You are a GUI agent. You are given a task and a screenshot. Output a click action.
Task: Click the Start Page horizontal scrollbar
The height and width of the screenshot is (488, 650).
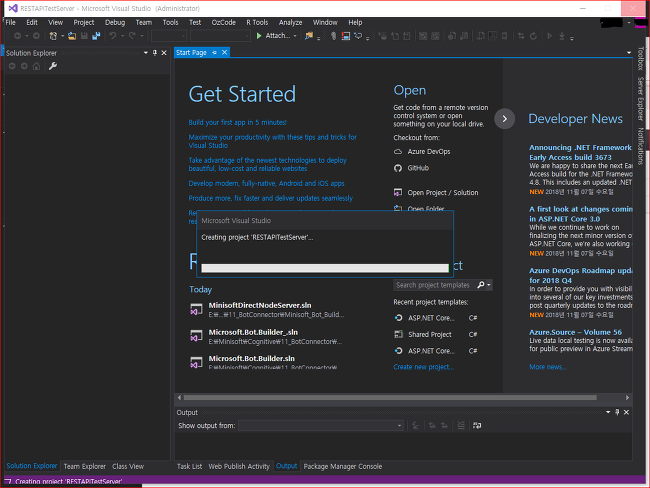click(390, 398)
